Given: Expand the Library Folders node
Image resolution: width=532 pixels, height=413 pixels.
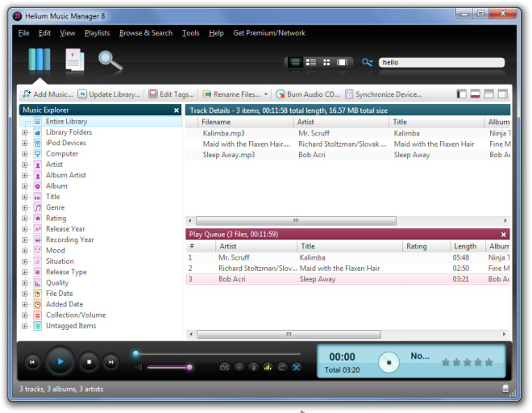Looking at the screenshot, I should [x=25, y=132].
